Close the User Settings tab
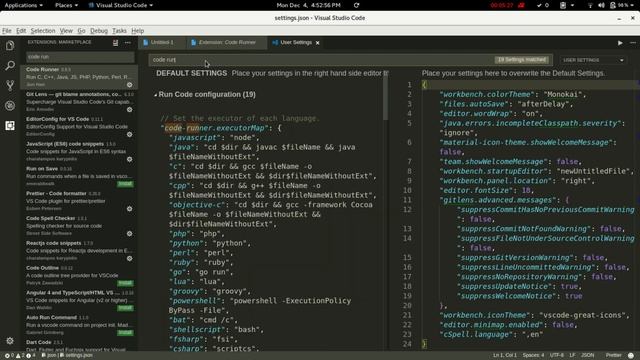The height and width of the screenshot is (360, 640). click(318, 42)
